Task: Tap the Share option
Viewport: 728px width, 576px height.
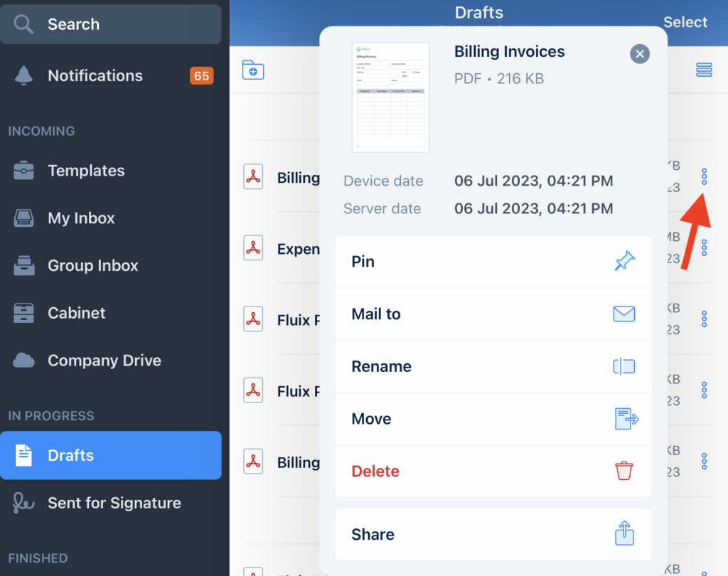Action: pos(493,535)
